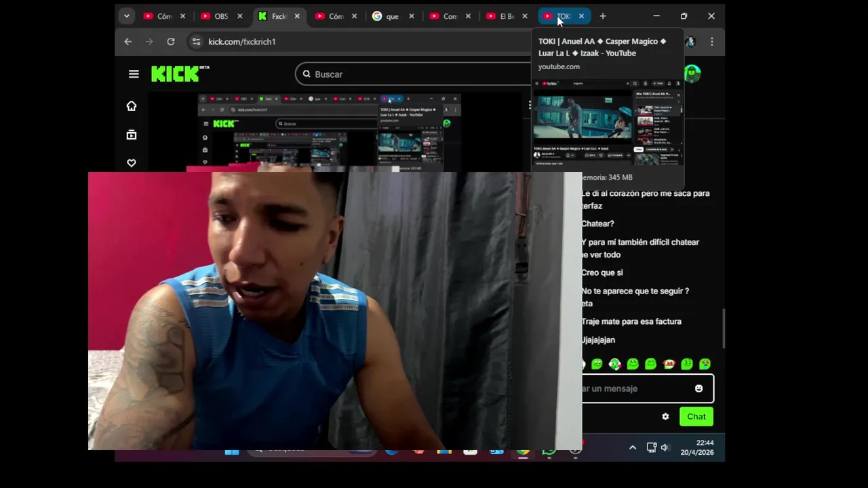Close the OBS tab
The image size is (868, 488).
coord(239,16)
